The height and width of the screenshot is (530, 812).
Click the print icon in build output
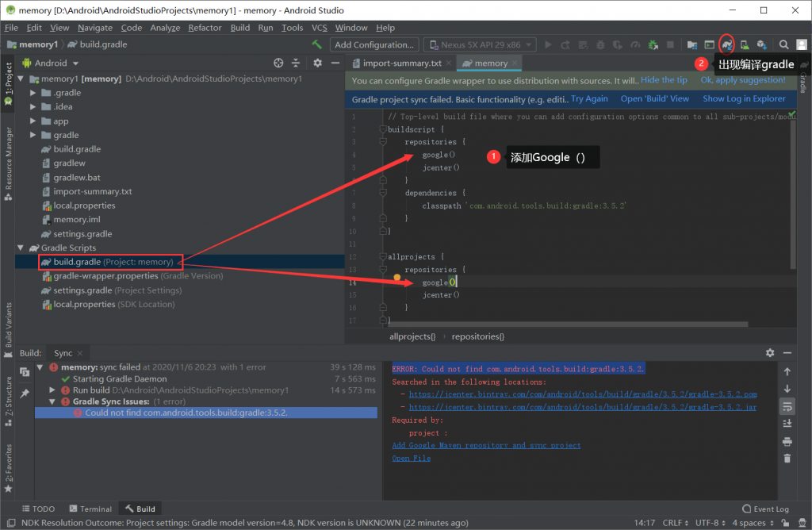[787, 441]
